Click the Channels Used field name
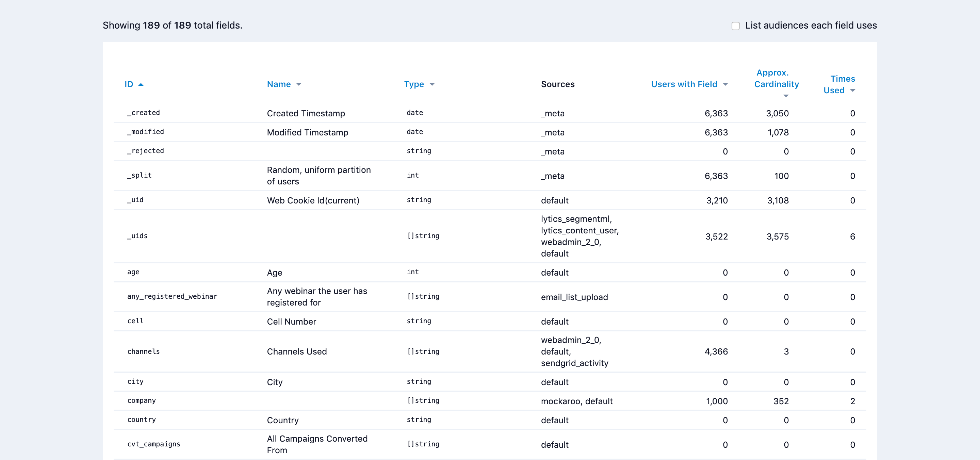 [x=296, y=351]
